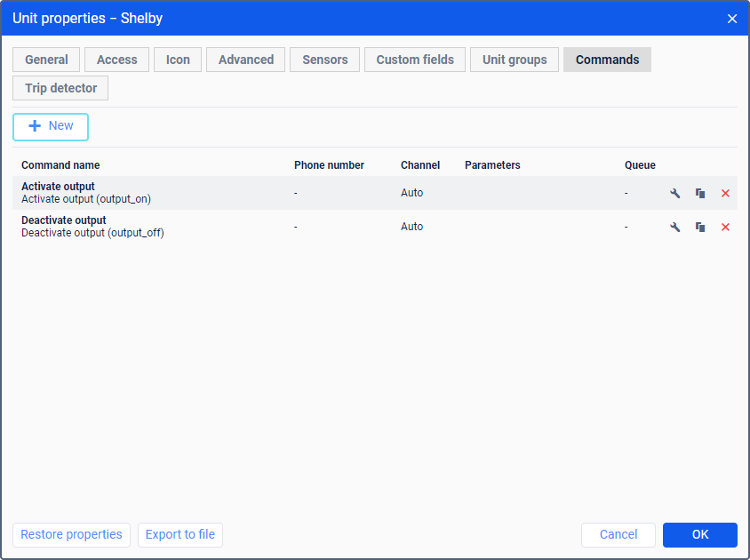
Task: Delete the Activate output command
Action: [725, 194]
